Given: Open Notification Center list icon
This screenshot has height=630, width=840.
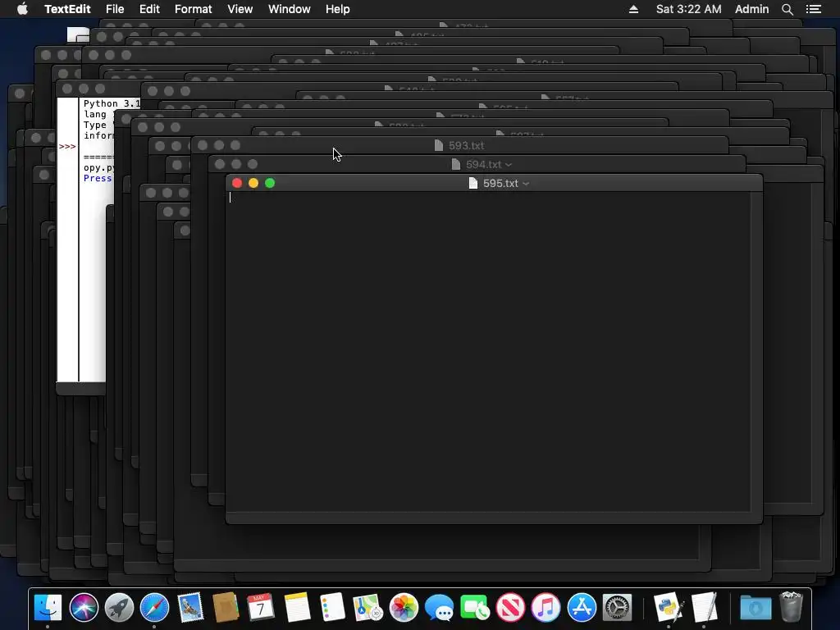Looking at the screenshot, I should click(x=814, y=9).
